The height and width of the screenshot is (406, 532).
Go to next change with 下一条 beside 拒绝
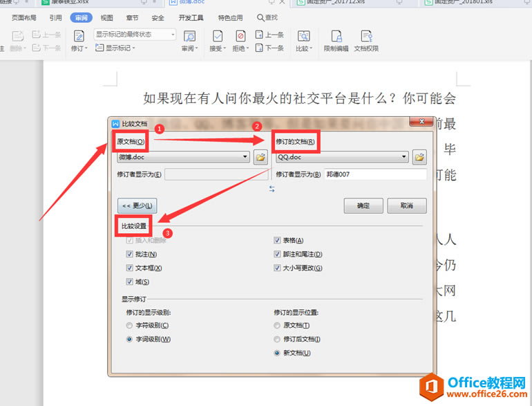click(269, 48)
